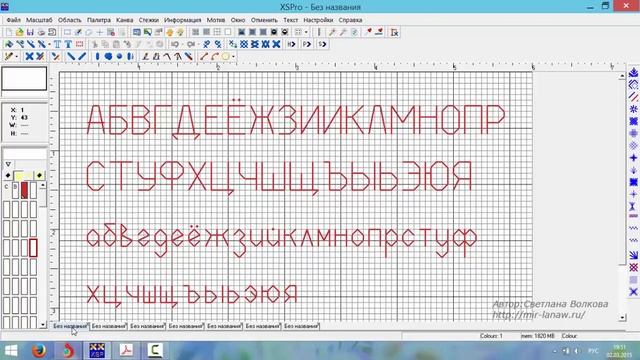Click the right diamond button beside yellow swatch
Screen dimensions: 640x360
tap(39, 176)
